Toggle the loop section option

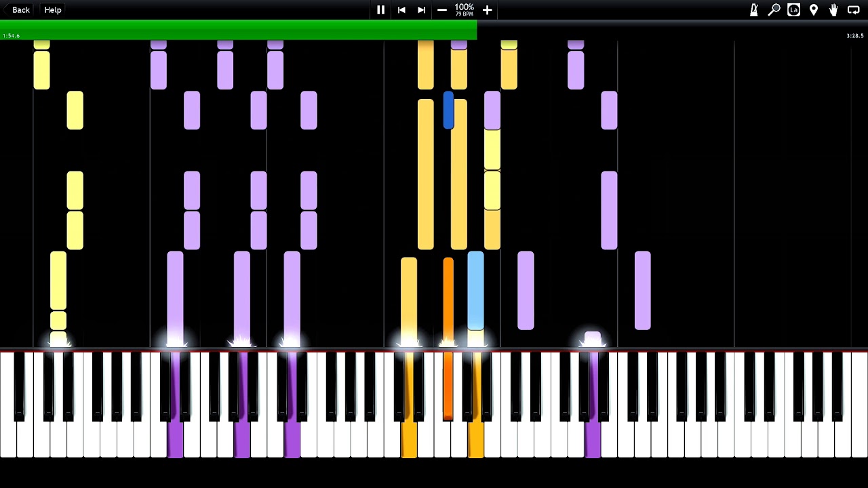coord(854,9)
